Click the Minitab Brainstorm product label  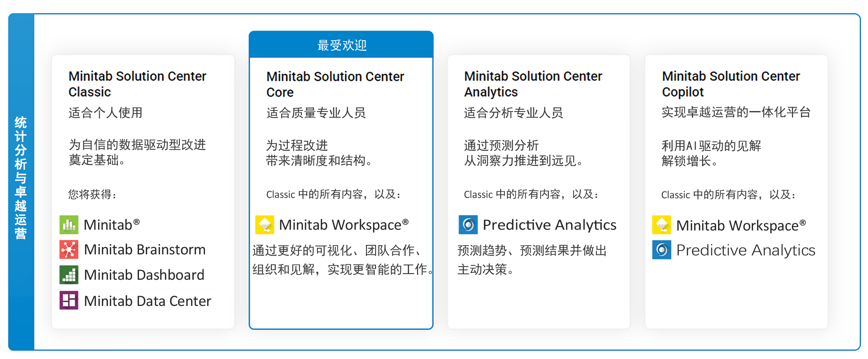(145, 249)
